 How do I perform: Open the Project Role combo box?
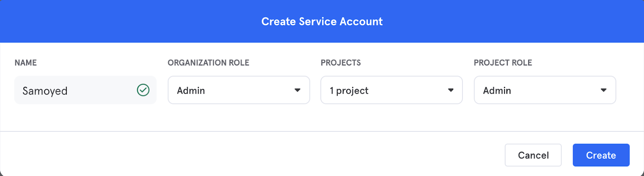click(545, 90)
